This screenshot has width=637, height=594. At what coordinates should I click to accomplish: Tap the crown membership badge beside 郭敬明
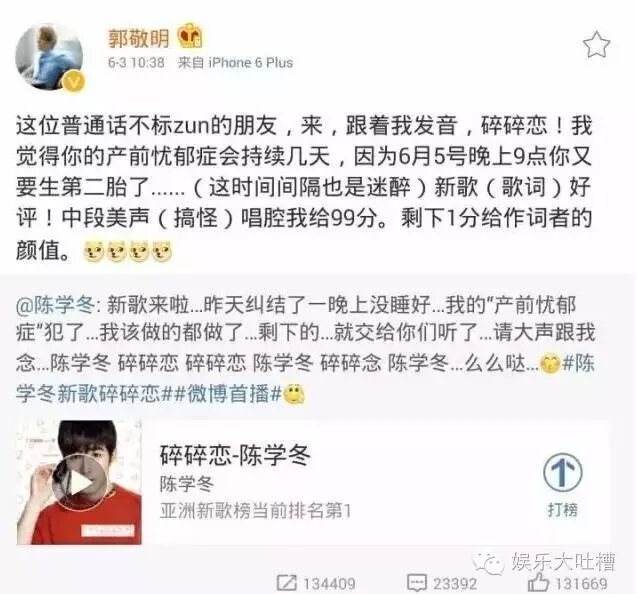tap(190, 36)
